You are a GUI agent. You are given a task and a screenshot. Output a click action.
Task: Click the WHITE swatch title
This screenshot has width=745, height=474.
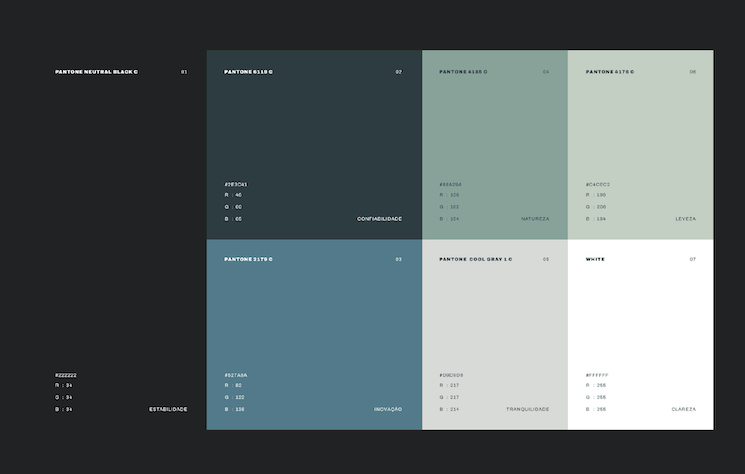595,259
